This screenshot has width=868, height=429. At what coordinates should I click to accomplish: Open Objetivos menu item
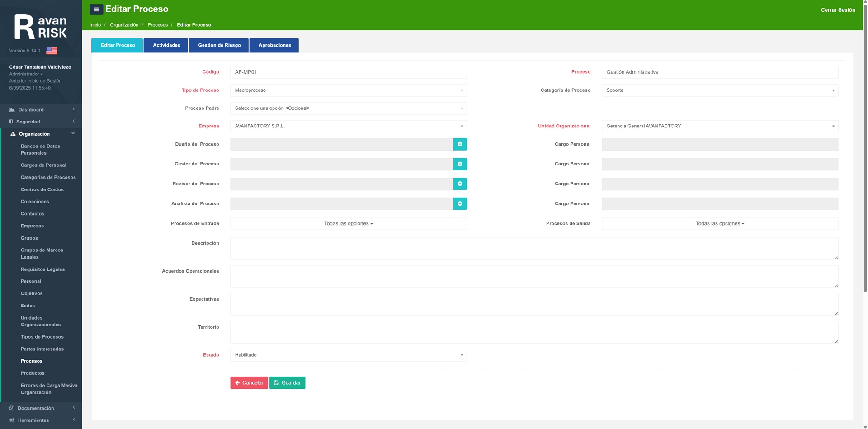pos(32,294)
